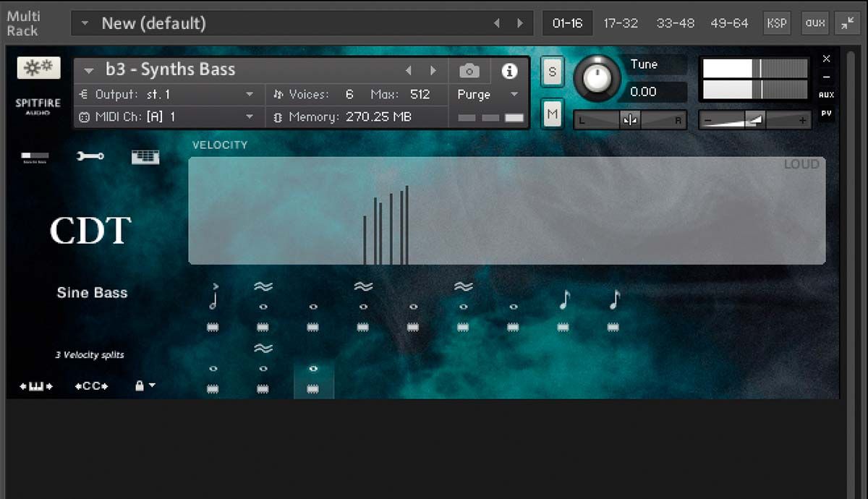Screen dimensions: 868x499
Task: Click the virtual keyboard icon near the wrench
Action: coord(145,156)
